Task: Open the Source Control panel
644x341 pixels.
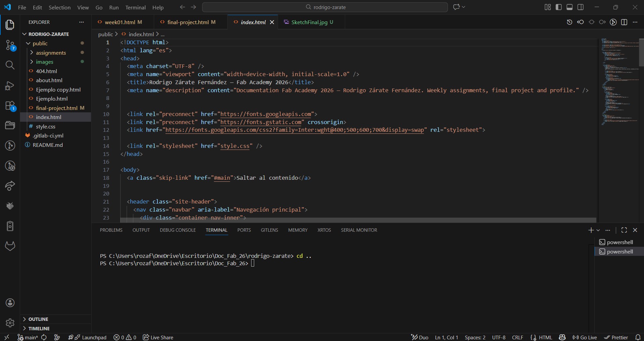Action: (x=10, y=45)
